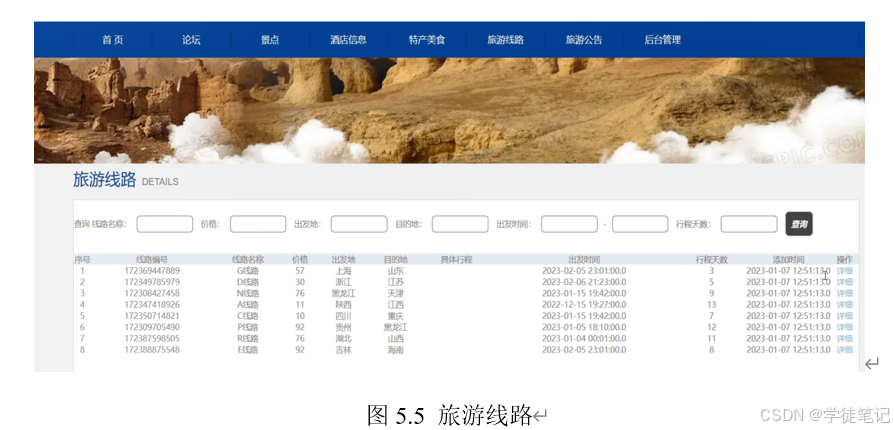Click the 出发时间 end date field
894x430 pixels.
coord(640,224)
